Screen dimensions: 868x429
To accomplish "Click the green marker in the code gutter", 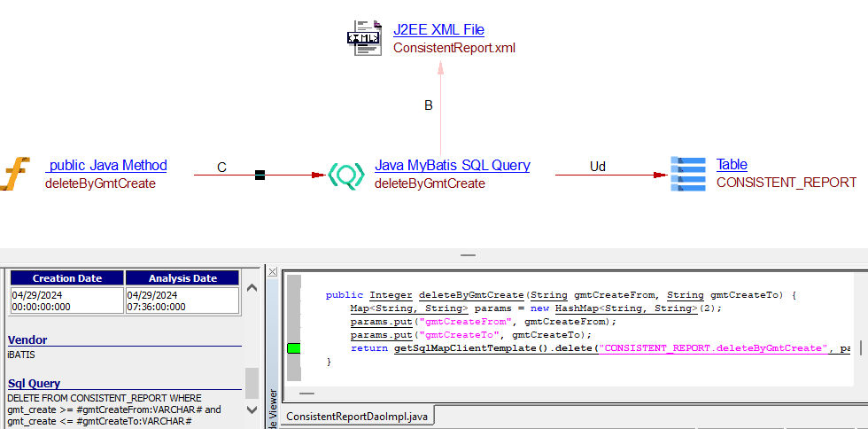I will click(x=294, y=348).
